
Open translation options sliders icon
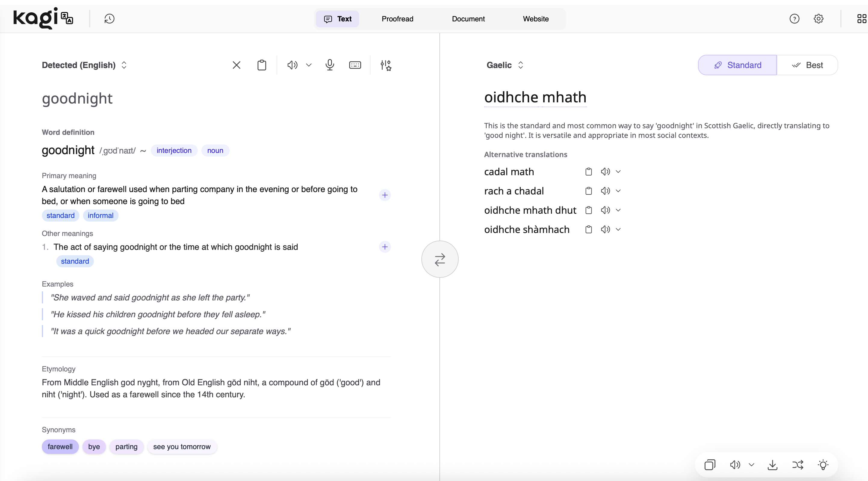coord(386,65)
